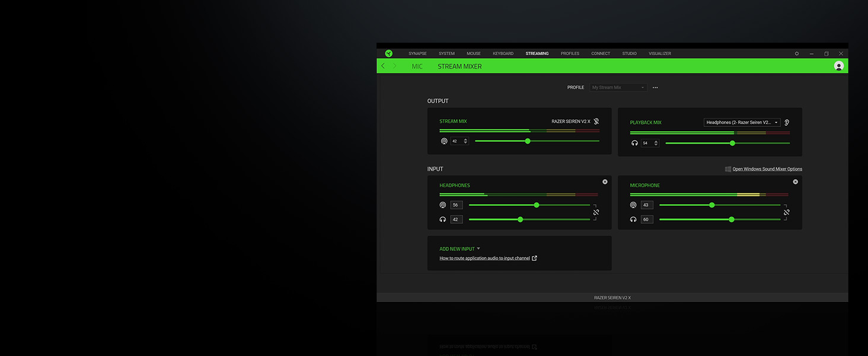Click the headphones icon in Headphones input
This screenshot has width=868, height=356.
pyautogui.click(x=442, y=220)
